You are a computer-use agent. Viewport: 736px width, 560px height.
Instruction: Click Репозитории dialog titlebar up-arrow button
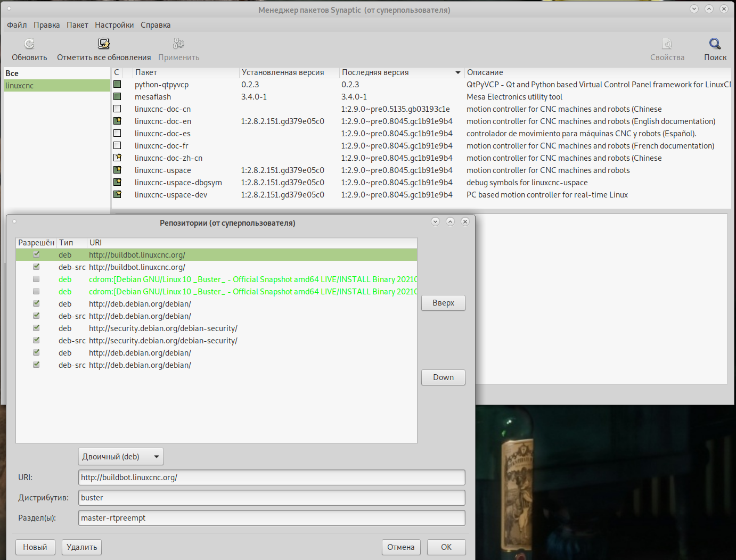(450, 221)
